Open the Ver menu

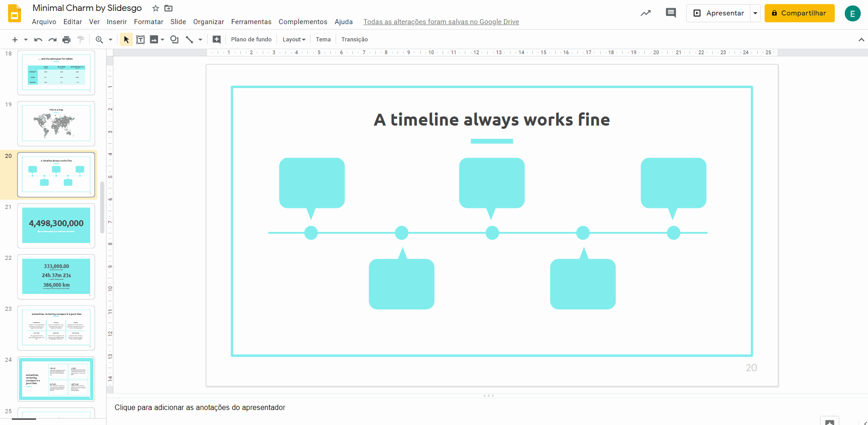pyautogui.click(x=94, y=22)
